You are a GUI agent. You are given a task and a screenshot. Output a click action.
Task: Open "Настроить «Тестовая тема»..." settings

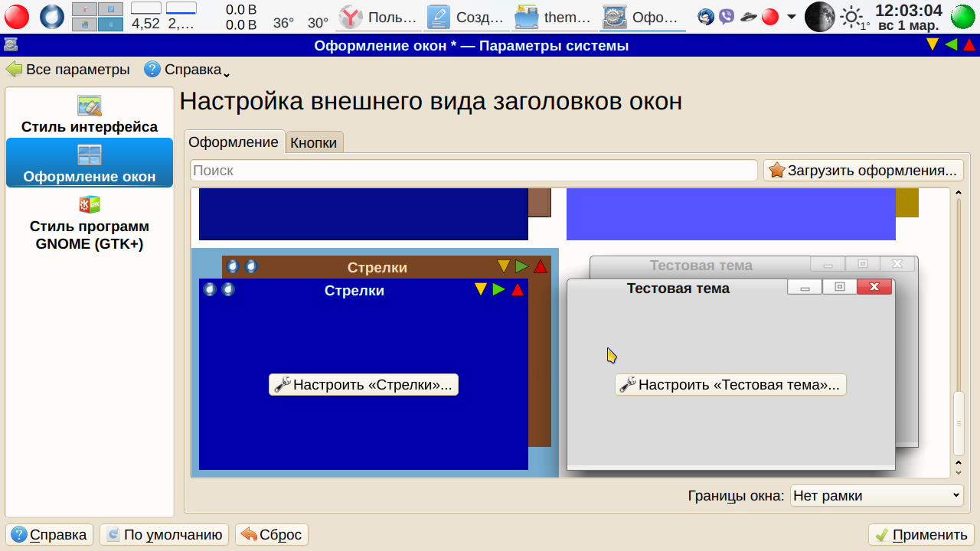(730, 384)
